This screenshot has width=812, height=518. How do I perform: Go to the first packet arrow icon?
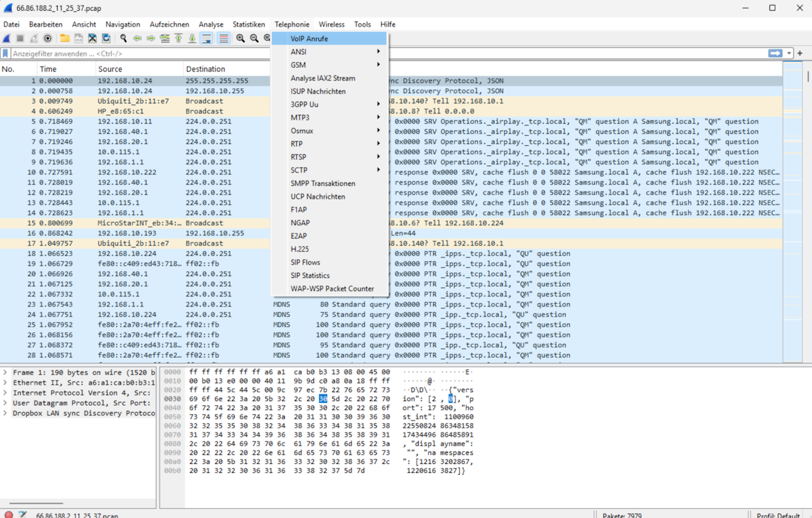[178, 38]
